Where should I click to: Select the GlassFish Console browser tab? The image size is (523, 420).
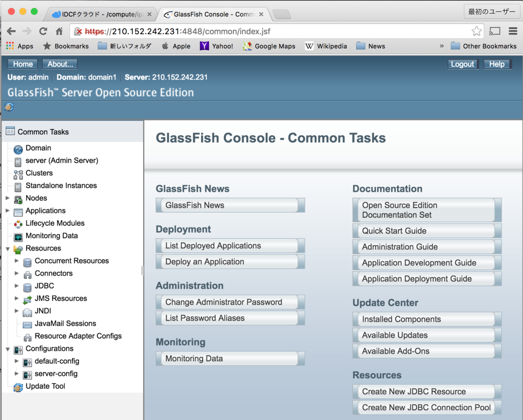(213, 14)
